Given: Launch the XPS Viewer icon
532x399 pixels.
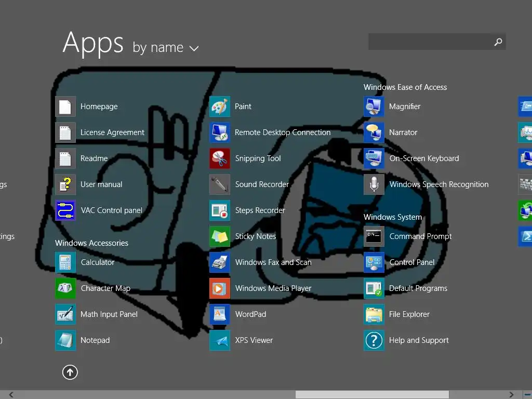Looking at the screenshot, I should tap(220, 340).
